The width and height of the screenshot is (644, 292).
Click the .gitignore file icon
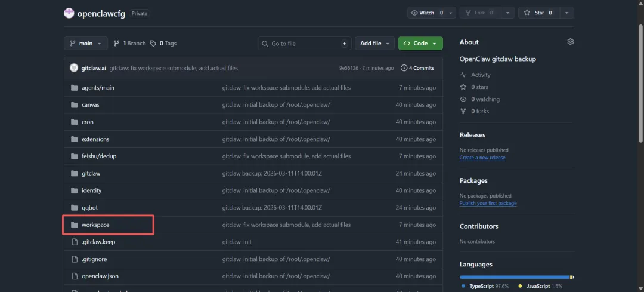(75, 259)
